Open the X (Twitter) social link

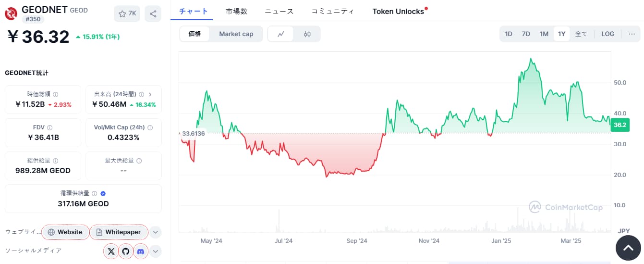111,251
